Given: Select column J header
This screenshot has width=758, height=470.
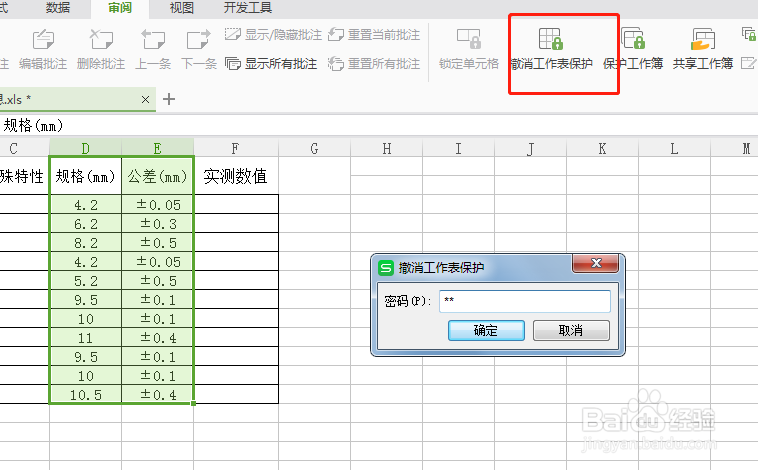Looking at the screenshot, I should point(530,148).
